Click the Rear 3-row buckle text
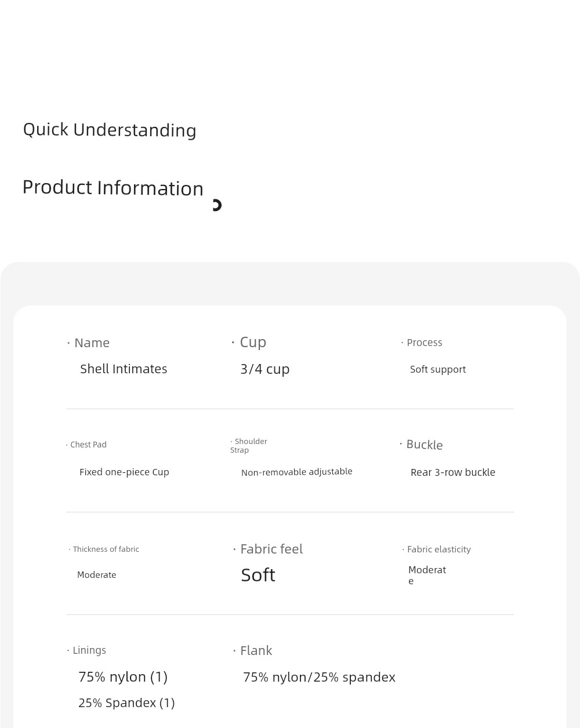 pos(453,472)
